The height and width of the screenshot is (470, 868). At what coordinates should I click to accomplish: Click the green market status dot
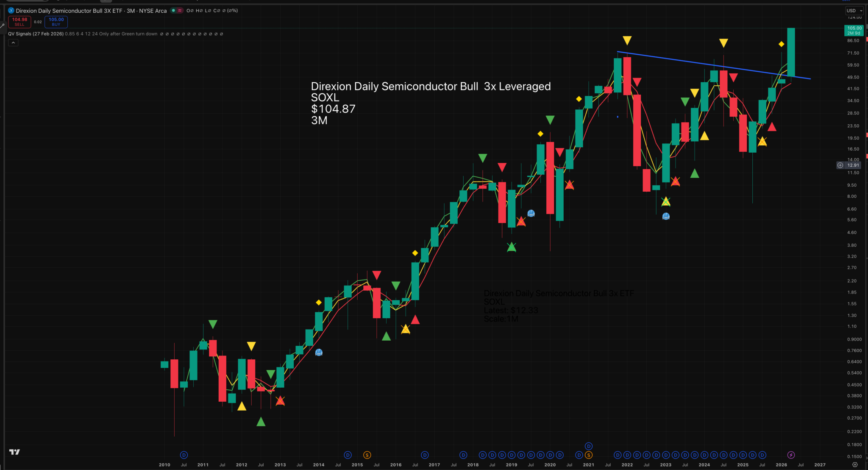click(x=173, y=11)
